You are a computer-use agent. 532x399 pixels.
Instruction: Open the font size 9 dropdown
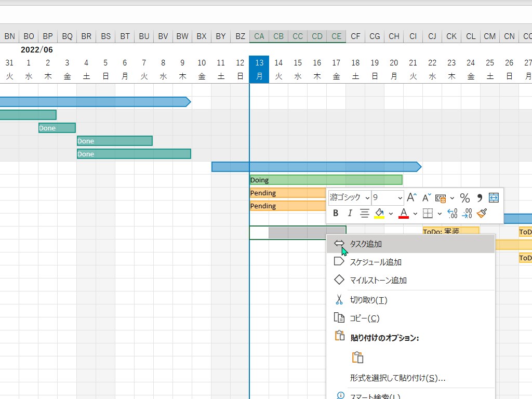(400, 198)
